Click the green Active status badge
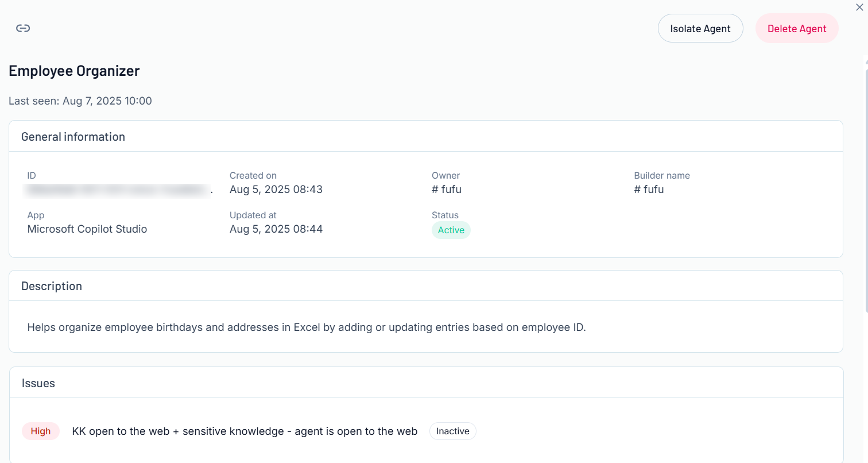This screenshot has width=868, height=463. (x=451, y=230)
